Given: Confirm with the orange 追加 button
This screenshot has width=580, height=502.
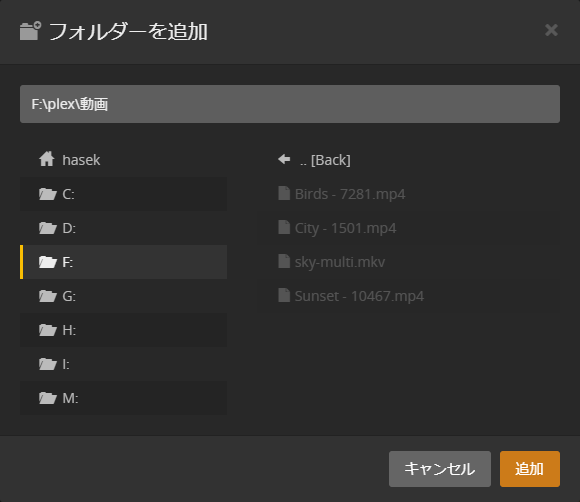Looking at the screenshot, I should pos(530,469).
